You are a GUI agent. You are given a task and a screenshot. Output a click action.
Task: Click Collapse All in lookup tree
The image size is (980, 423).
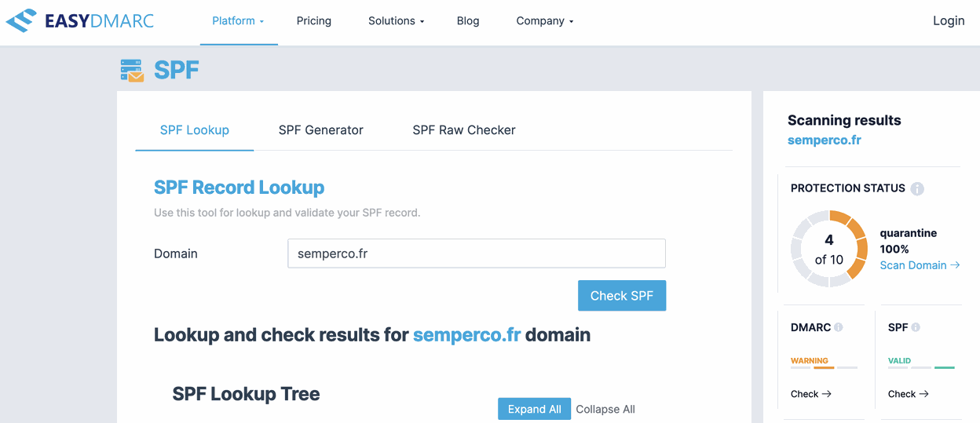coord(605,409)
